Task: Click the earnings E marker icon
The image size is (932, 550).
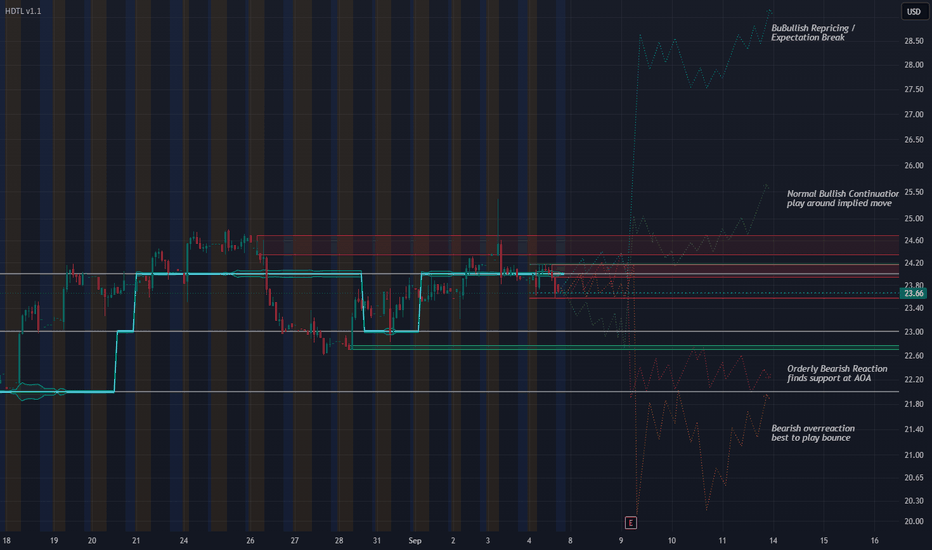Action: tap(631, 523)
